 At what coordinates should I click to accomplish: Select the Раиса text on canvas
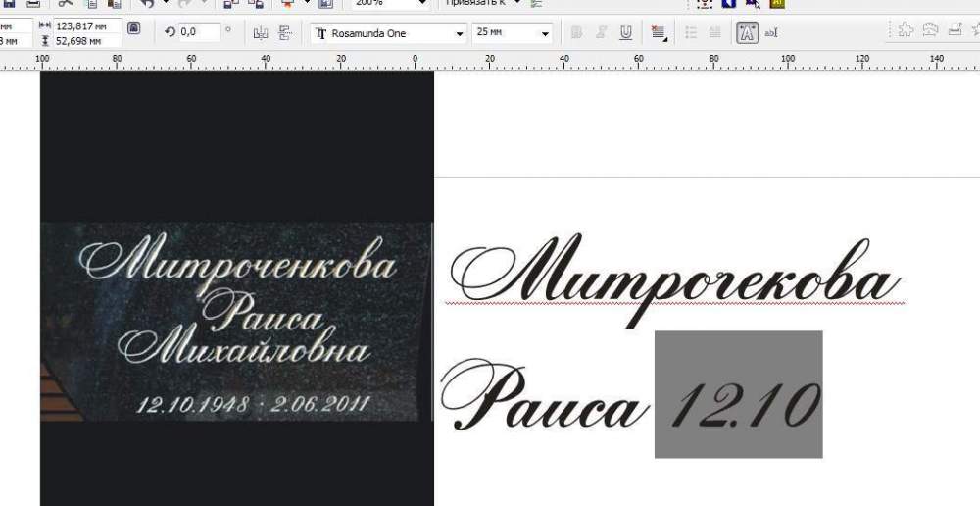pos(544,395)
